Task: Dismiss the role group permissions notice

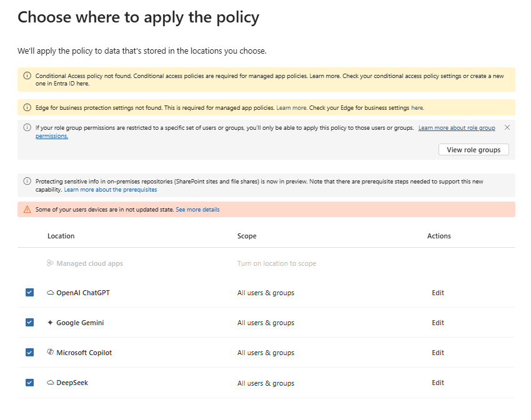Action: (507, 127)
